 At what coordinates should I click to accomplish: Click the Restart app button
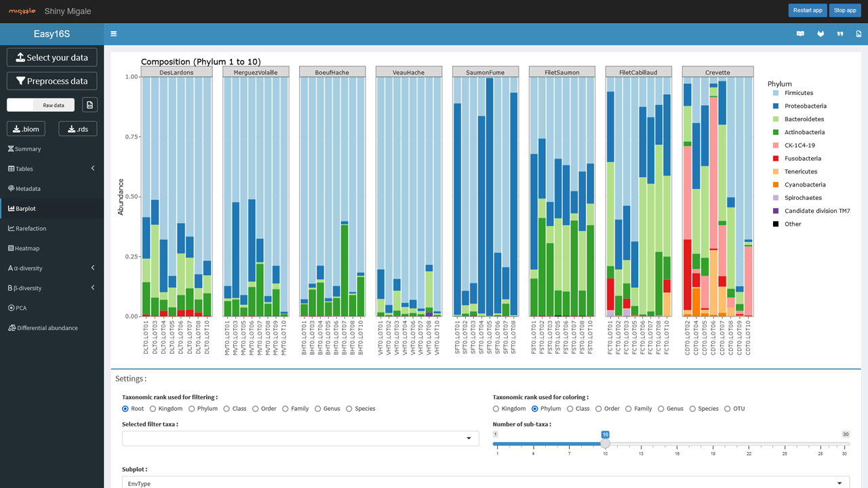[807, 10]
